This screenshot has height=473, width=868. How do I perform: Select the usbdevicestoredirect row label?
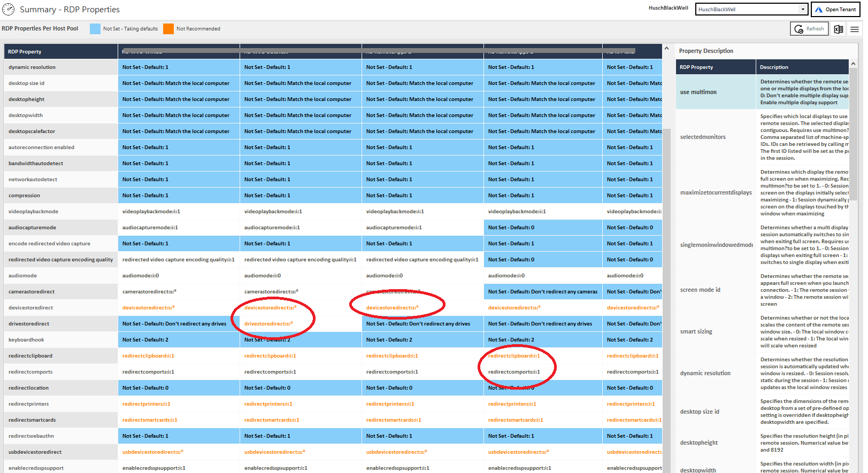pos(35,452)
